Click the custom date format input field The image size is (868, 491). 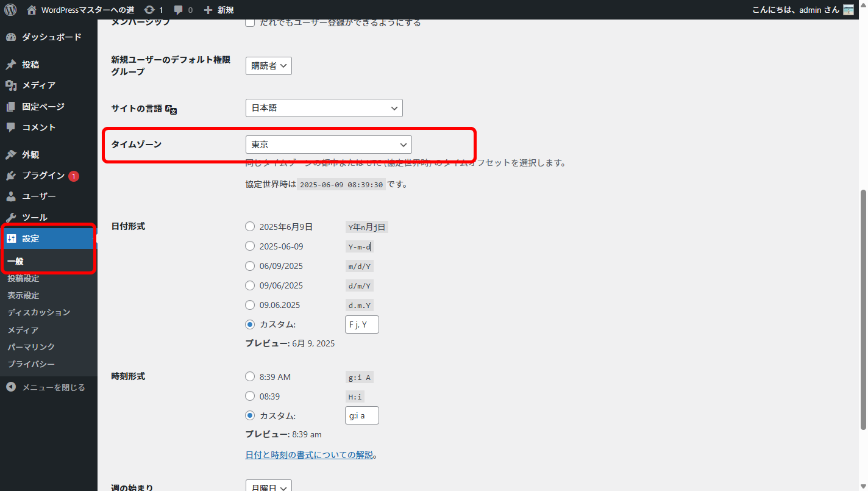(361, 324)
